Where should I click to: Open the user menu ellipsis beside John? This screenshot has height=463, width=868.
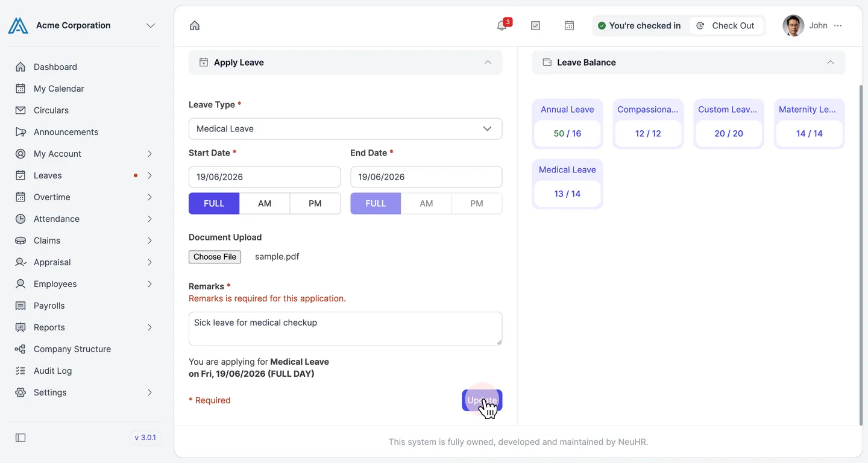click(838, 25)
